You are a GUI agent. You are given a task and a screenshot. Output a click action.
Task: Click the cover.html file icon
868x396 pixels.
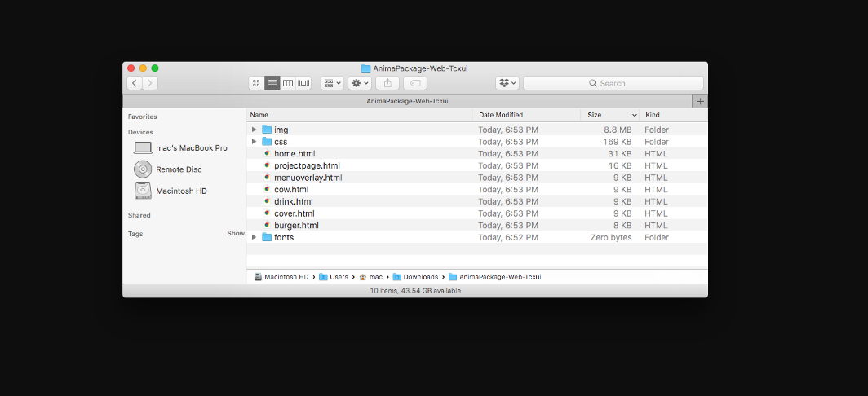pos(267,213)
